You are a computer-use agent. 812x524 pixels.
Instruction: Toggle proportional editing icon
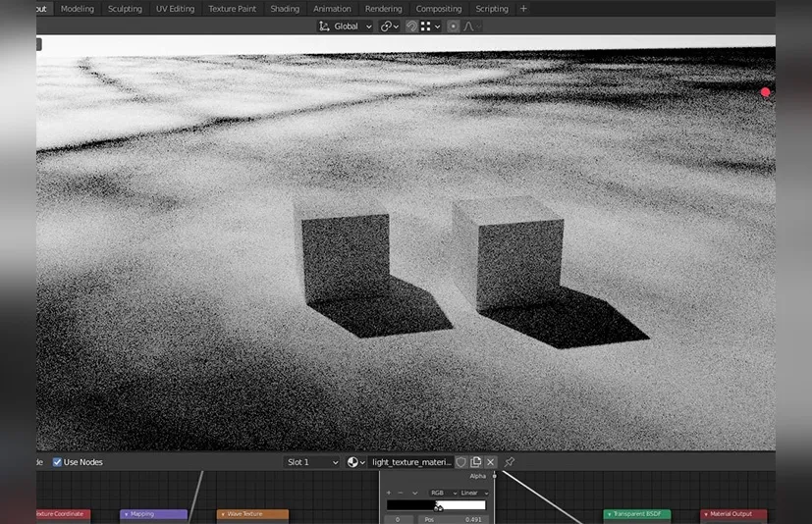point(453,26)
